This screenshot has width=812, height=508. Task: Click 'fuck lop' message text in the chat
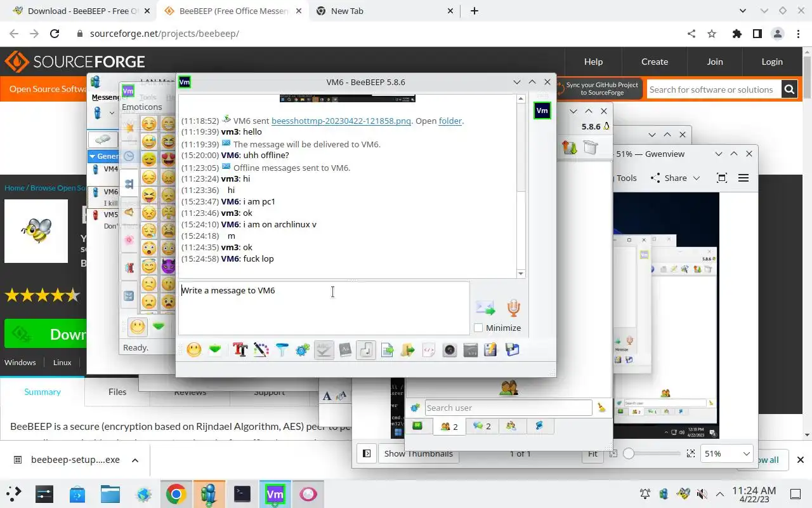[259, 258]
